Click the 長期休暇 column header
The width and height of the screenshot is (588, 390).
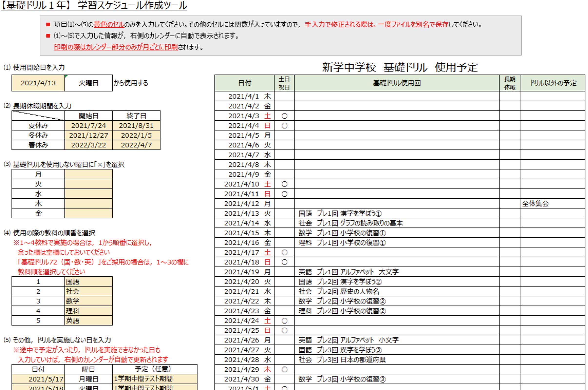pyautogui.click(x=510, y=83)
